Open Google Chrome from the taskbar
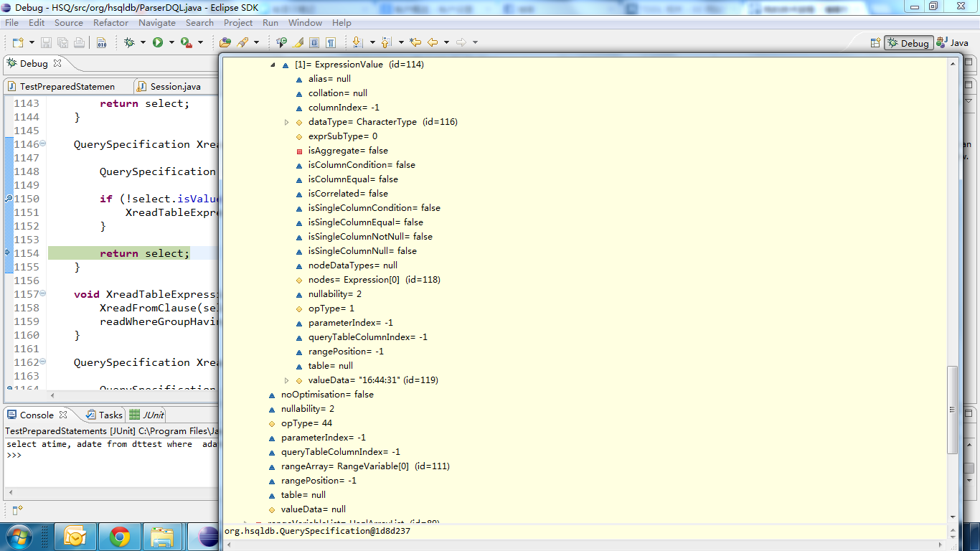 pyautogui.click(x=120, y=537)
